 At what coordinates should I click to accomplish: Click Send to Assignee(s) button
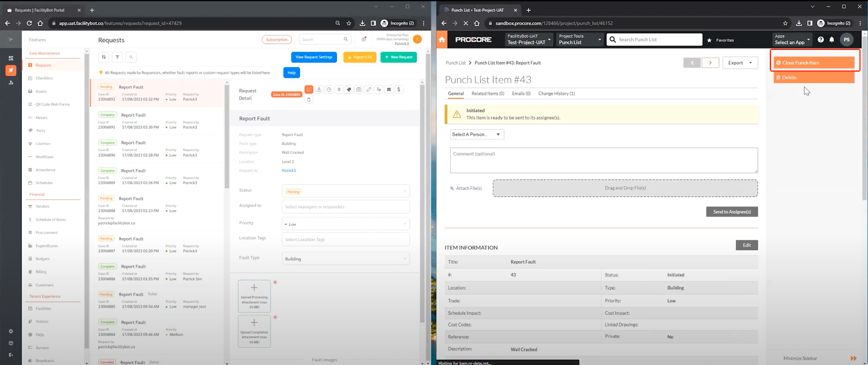[x=732, y=212]
